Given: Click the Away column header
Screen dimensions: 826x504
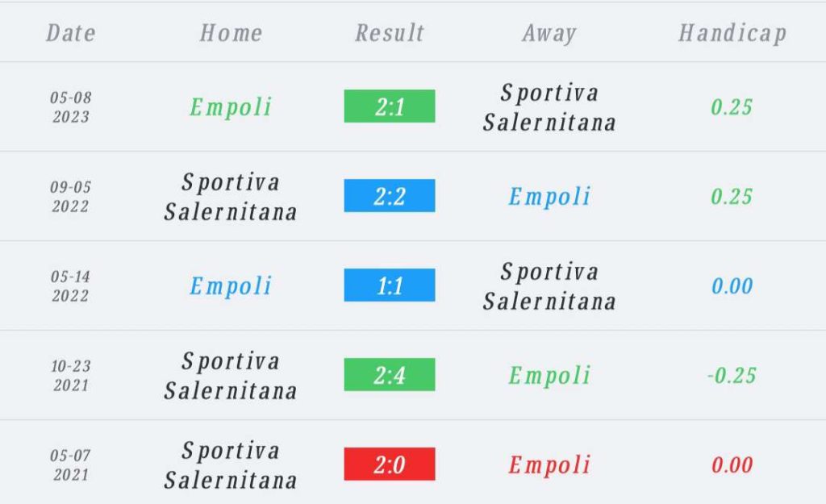Looking at the screenshot, I should click(549, 34).
